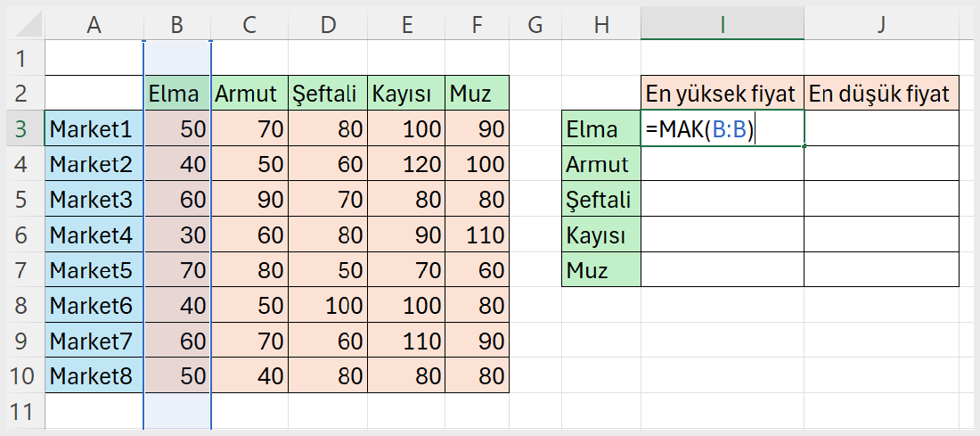The width and height of the screenshot is (980, 436).
Task: Select column header I
Action: 722,26
